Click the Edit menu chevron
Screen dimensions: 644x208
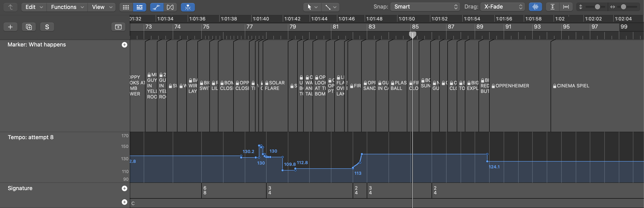(x=42, y=7)
